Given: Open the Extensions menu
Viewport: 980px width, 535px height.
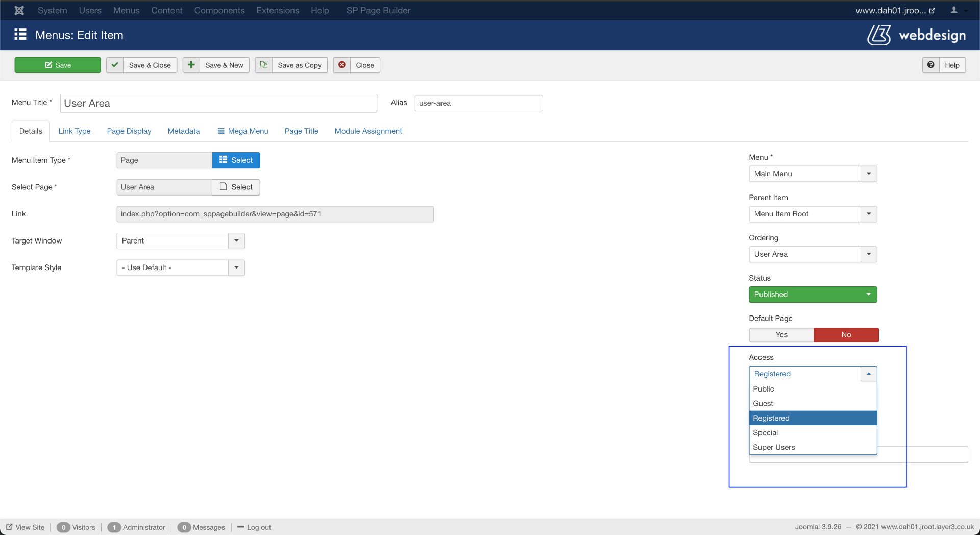Looking at the screenshot, I should 278,10.
